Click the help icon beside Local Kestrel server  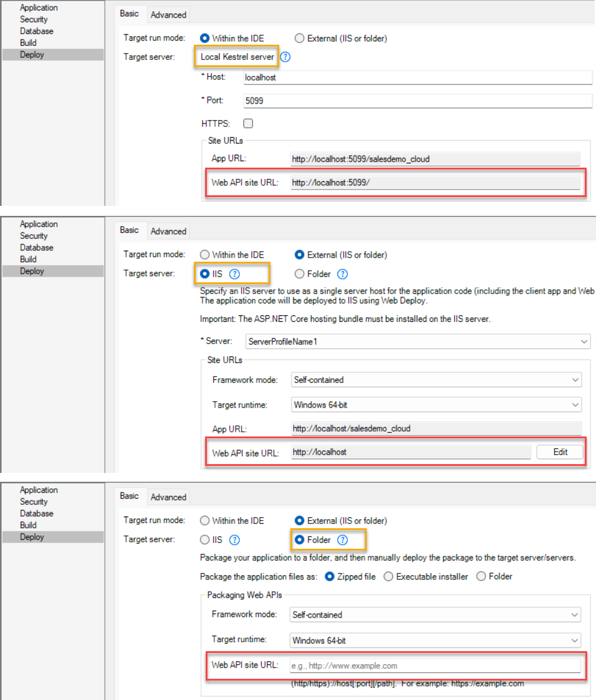coord(286,57)
